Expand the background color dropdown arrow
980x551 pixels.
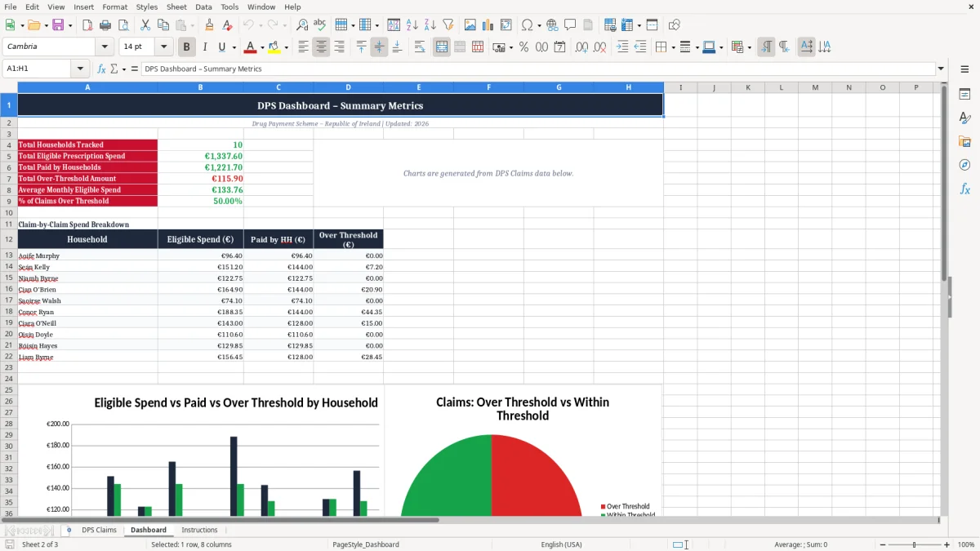pos(286,47)
